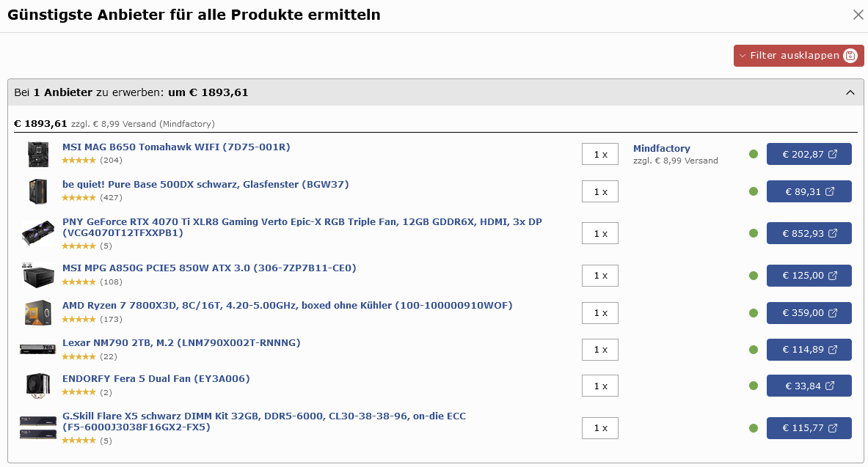This screenshot has height=467, width=868.
Task: Close the Günstigste Anbieter dialog
Action: (858, 15)
